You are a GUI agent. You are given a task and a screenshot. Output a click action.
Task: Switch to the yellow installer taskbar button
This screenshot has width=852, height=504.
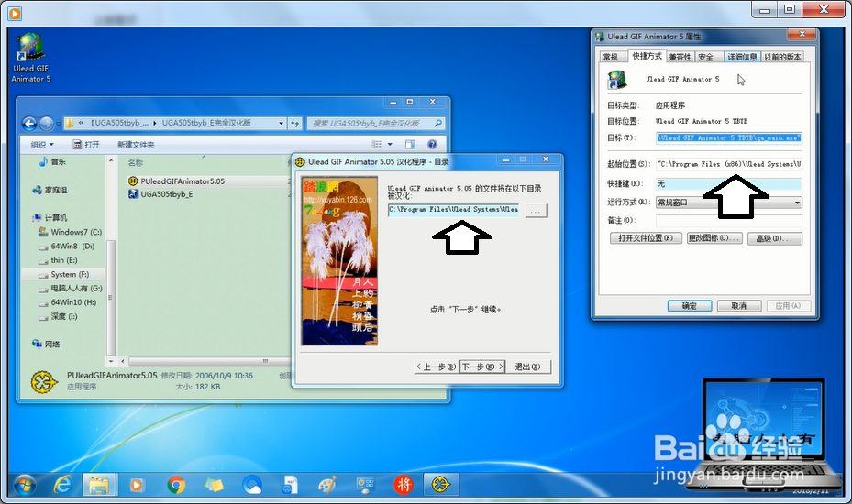(440, 485)
